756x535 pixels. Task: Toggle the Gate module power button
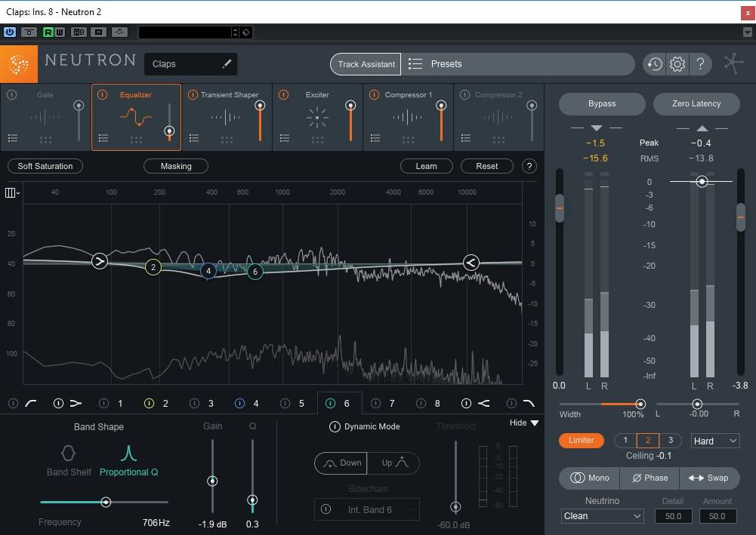[x=12, y=95]
